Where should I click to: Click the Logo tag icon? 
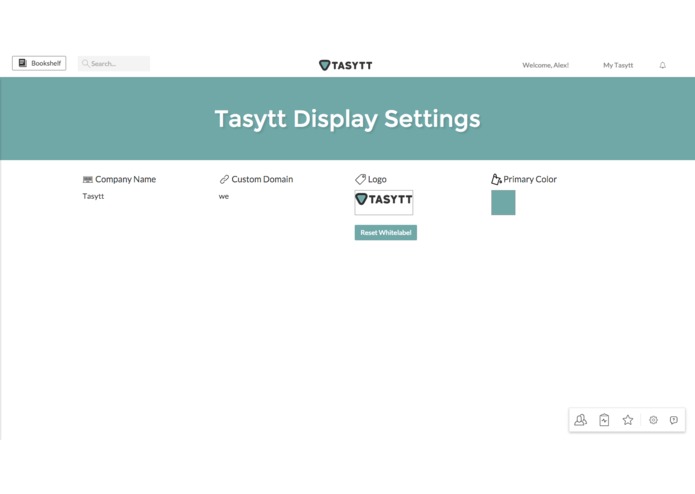[360, 179]
